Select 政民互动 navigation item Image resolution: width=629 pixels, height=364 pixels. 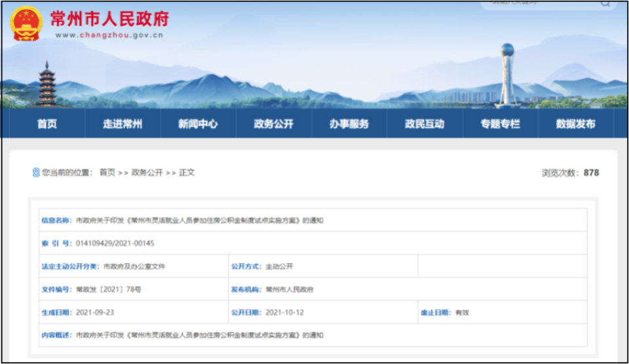point(425,124)
